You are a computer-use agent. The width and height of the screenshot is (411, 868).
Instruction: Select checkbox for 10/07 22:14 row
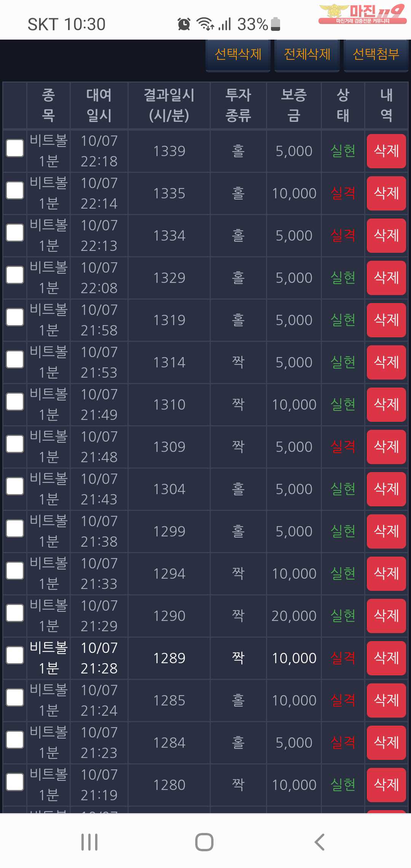pyautogui.click(x=15, y=191)
